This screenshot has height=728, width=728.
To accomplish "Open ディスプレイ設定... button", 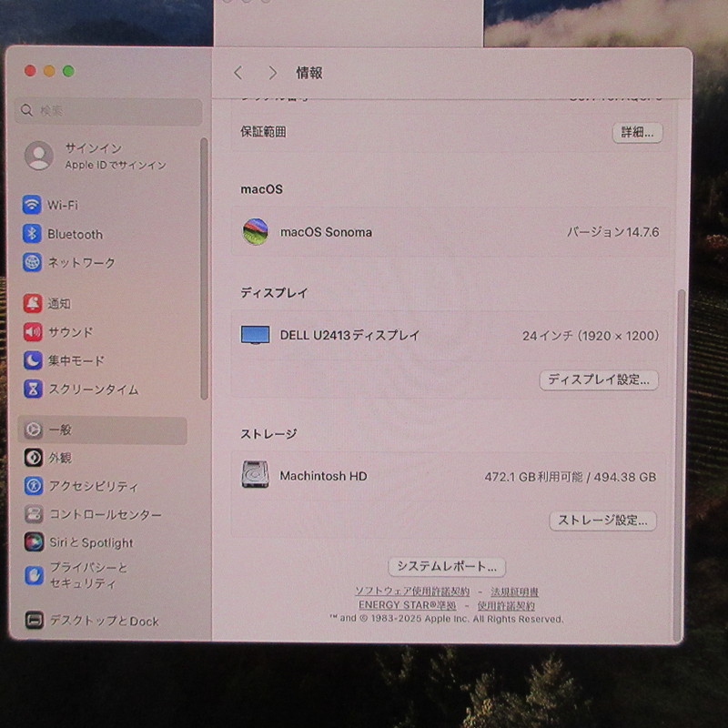I will tap(599, 380).
